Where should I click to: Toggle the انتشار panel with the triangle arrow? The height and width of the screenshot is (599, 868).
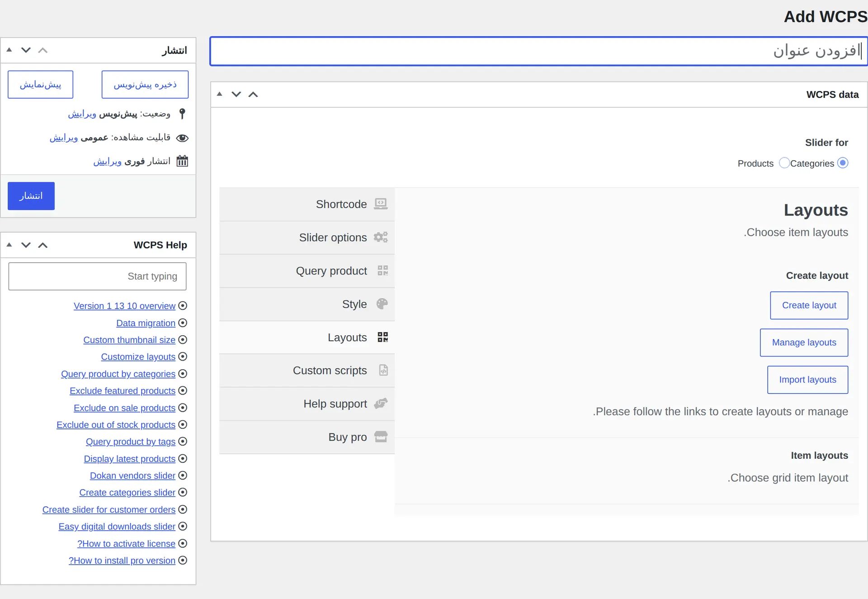click(x=9, y=50)
